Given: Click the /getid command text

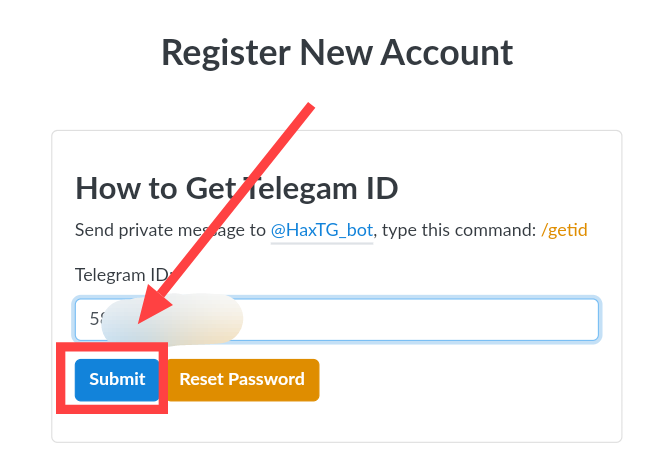Looking at the screenshot, I should pyautogui.click(x=564, y=230).
